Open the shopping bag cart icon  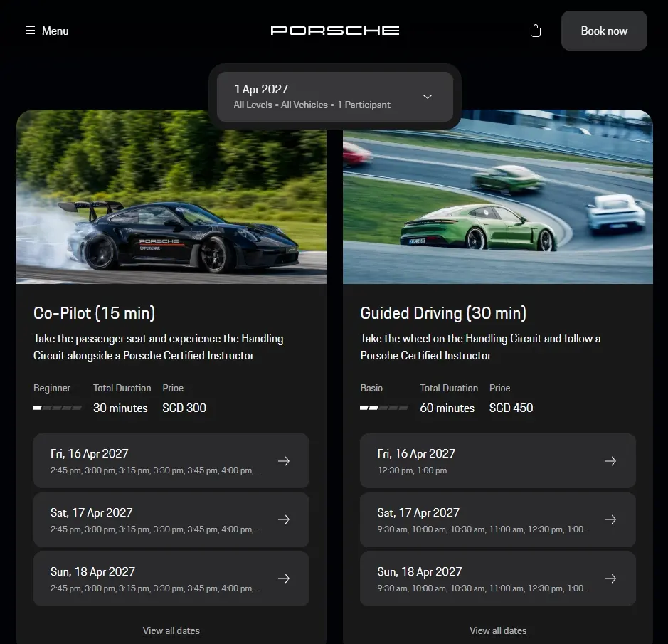pyautogui.click(x=536, y=31)
